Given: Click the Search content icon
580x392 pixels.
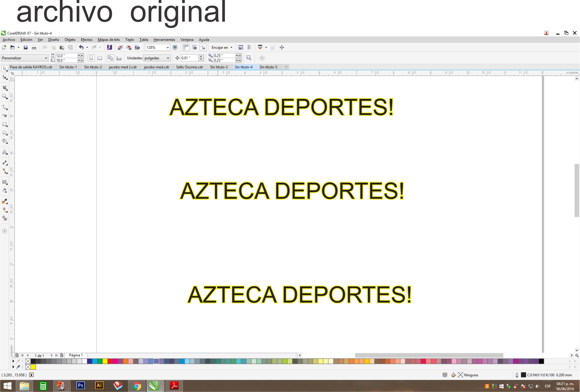Looking at the screenshot, I should (109, 47).
